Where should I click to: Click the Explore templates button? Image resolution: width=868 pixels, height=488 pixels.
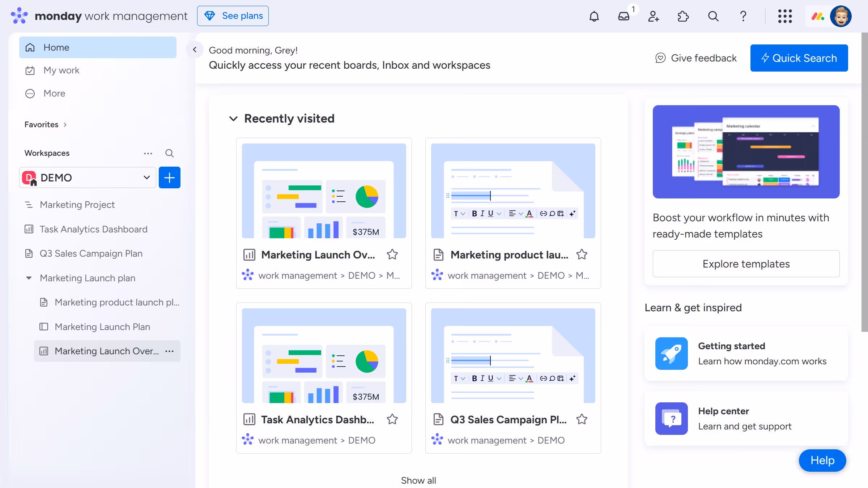(746, 264)
